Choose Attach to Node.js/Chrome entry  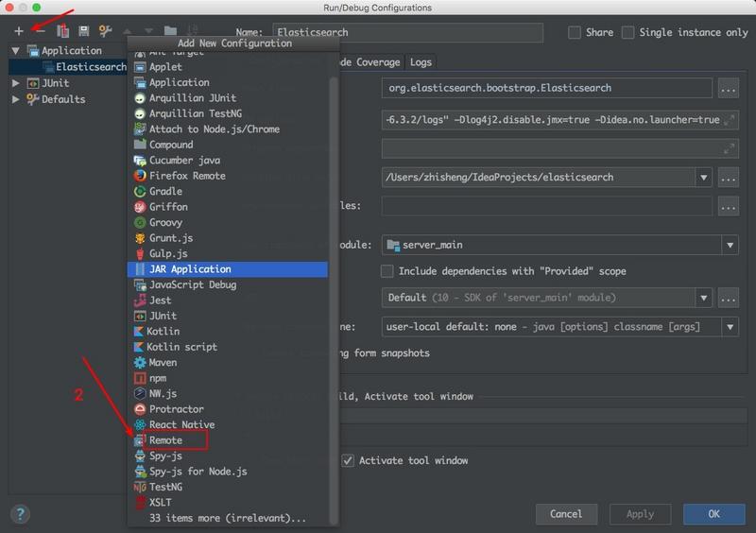pos(228,129)
